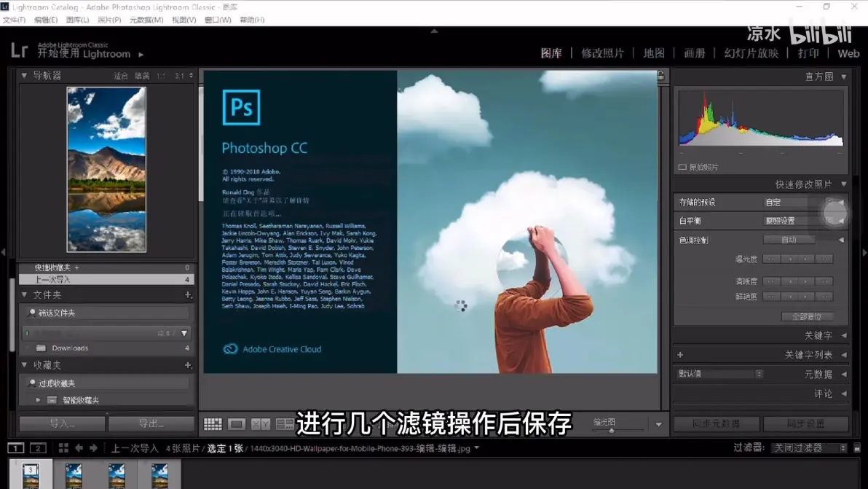Increase 曝光度 with the double-right button

click(x=824, y=259)
